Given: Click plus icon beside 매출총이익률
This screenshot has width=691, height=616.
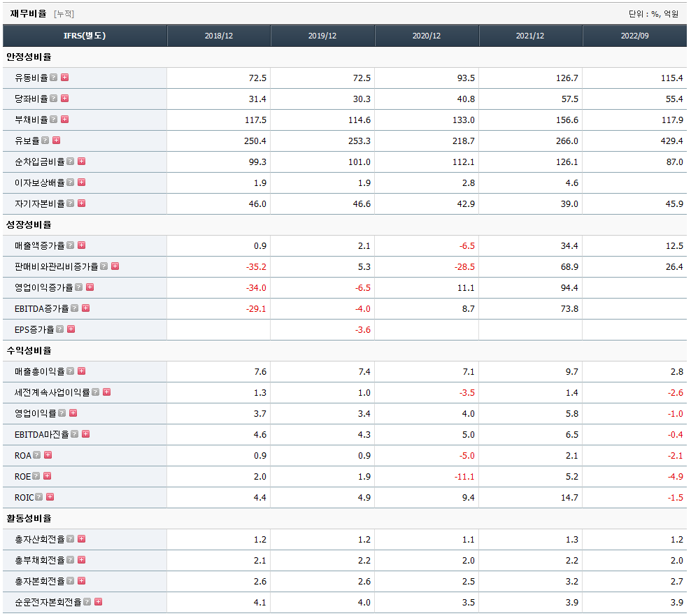Looking at the screenshot, I should [82, 371].
